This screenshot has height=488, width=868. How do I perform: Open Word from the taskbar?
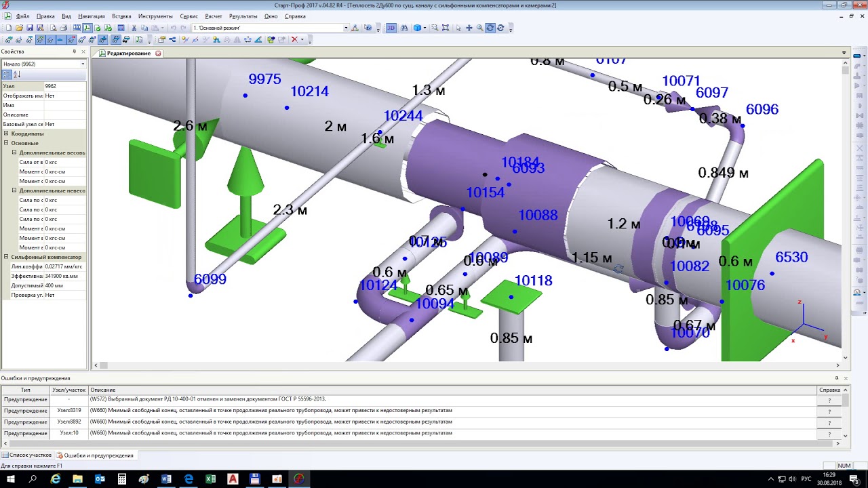[166, 479]
